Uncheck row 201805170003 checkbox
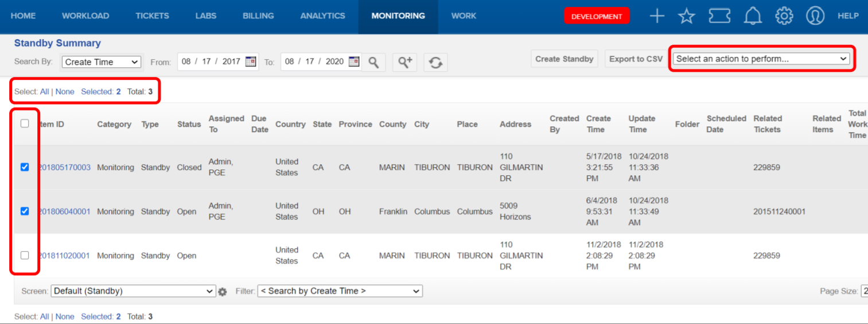This screenshot has width=868, height=324. [x=25, y=167]
